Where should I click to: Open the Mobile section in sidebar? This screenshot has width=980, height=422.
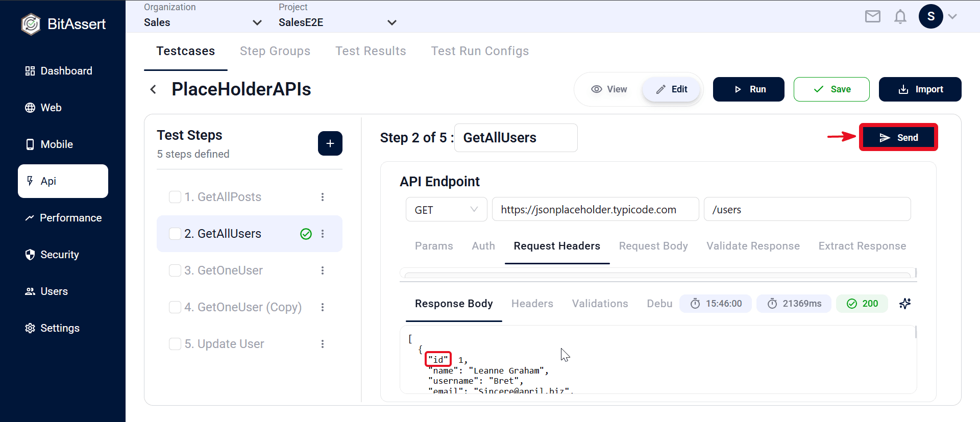(x=49, y=144)
